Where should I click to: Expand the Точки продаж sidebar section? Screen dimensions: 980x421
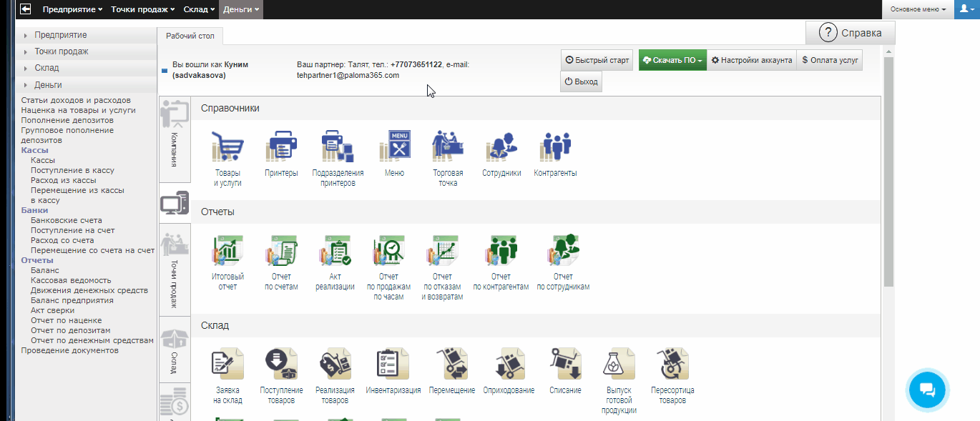(62, 51)
